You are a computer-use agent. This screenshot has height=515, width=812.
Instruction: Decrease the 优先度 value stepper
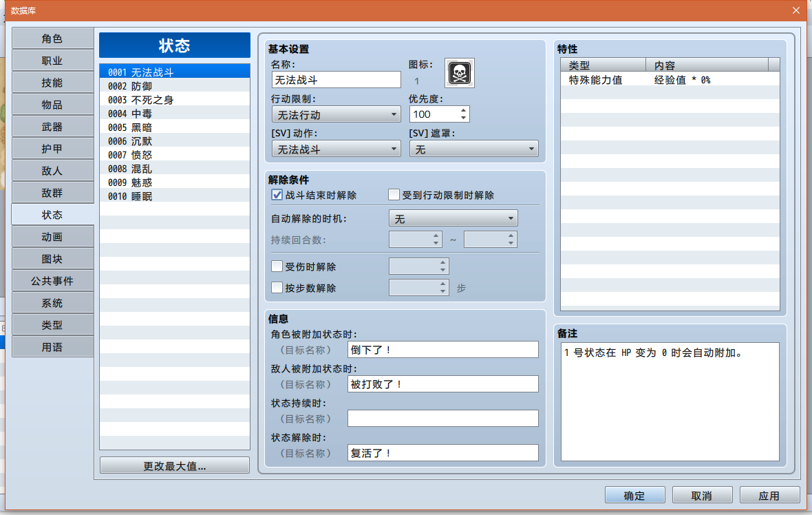[464, 118]
